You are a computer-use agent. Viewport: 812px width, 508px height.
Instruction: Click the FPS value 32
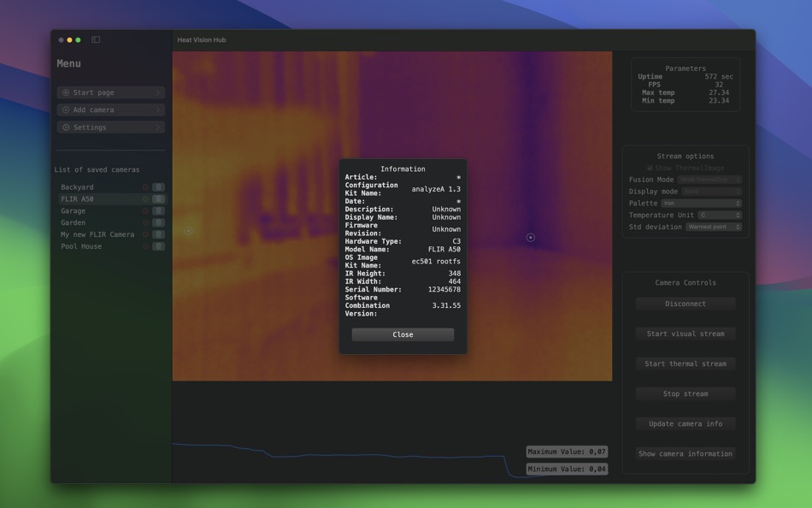[719, 85]
